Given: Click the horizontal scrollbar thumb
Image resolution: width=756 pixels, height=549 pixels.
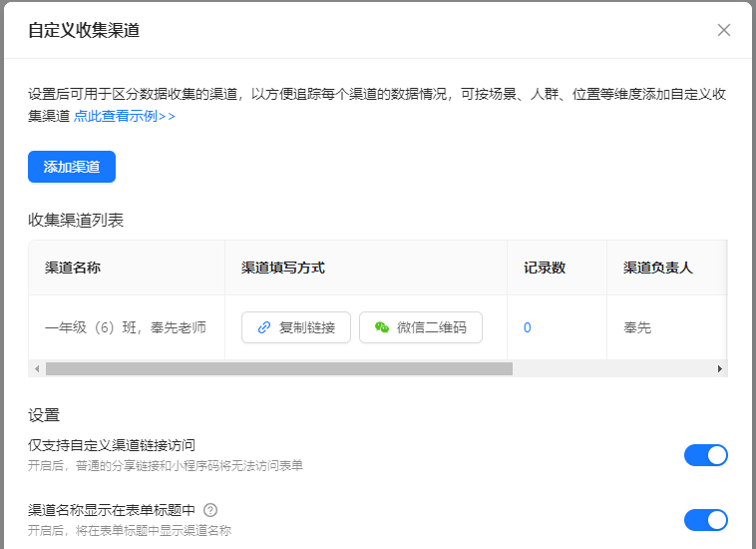Looking at the screenshot, I should (279, 369).
